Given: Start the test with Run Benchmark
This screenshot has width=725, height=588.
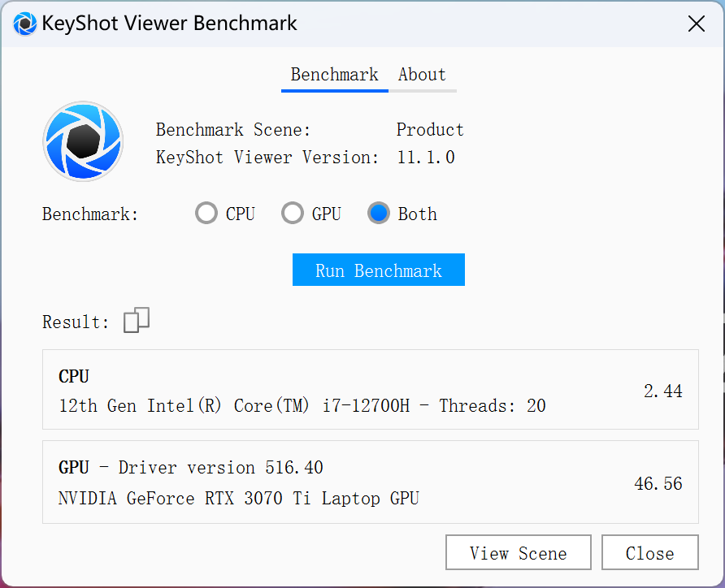Looking at the screenshot, I should [x=379, y=270].
